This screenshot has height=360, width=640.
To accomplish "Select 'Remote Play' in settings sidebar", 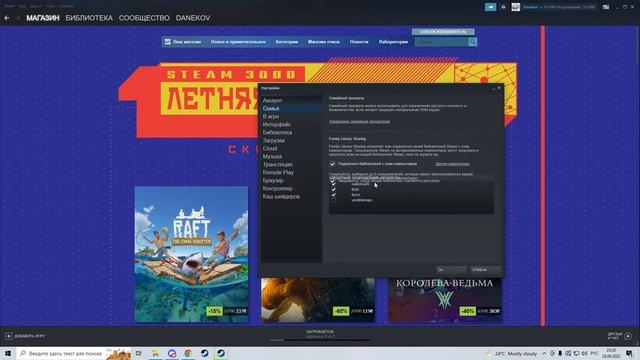I will pos(291,172).
